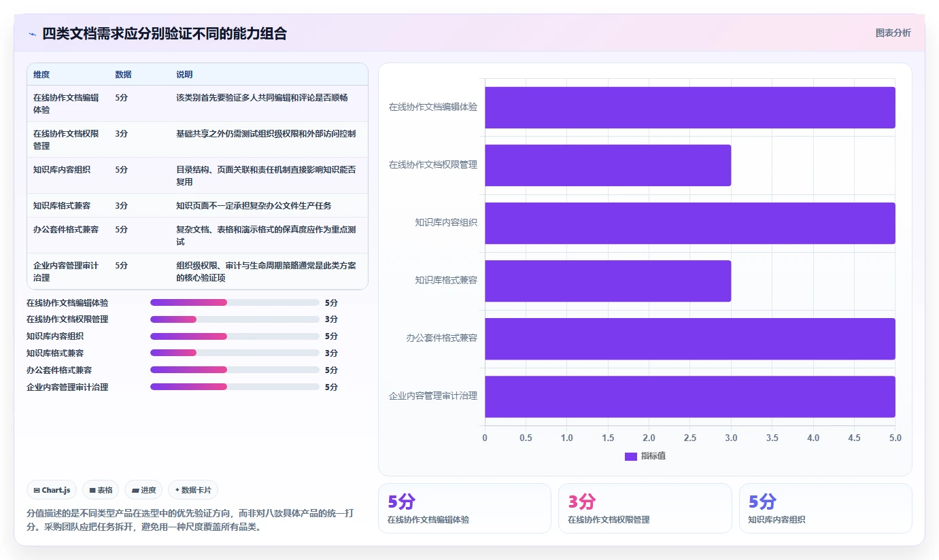
Task: Click the chart bar for 知识库内容组织
Action: coord(689,223)
